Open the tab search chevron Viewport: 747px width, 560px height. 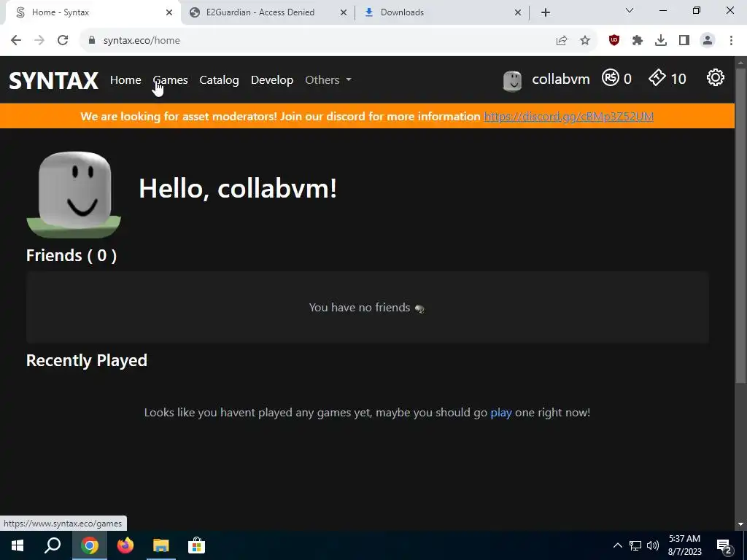(x=630, y=10)
